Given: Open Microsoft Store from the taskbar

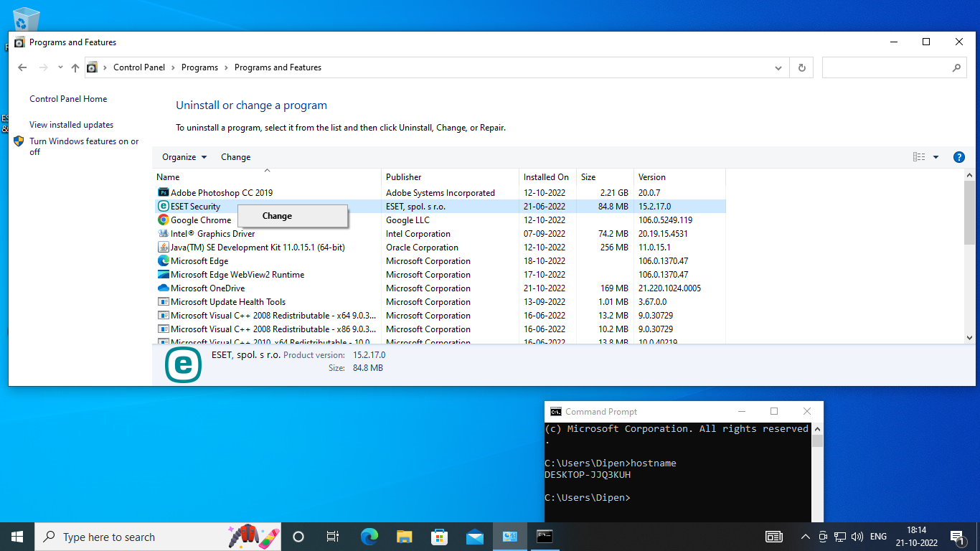Looking at the screenshot, I should 439,537.
